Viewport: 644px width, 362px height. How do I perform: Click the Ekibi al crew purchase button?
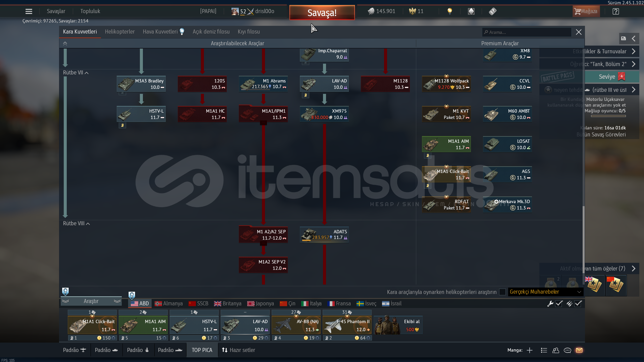(398, 325)
